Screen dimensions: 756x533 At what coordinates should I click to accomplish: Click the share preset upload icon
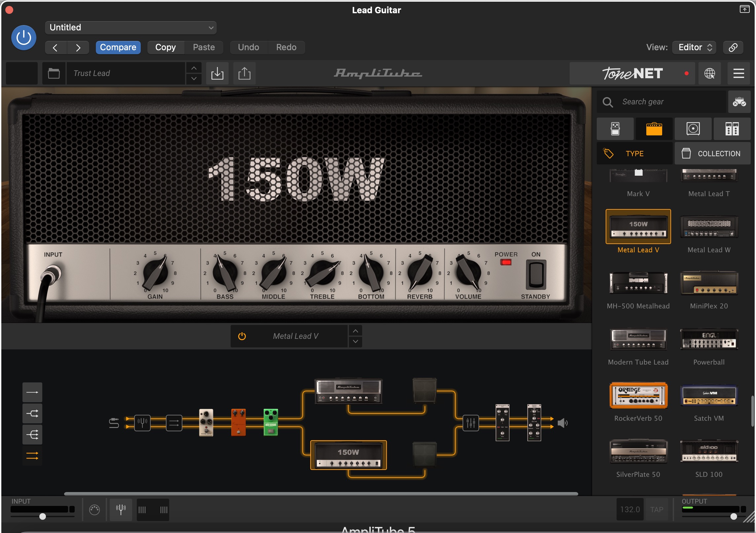click(x=245, y=73)
